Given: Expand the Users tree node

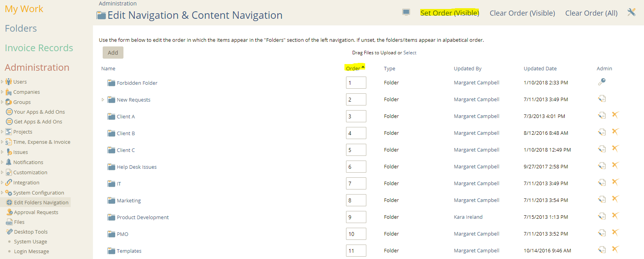Looking at the screenshot, I should (x=2, y=82).
